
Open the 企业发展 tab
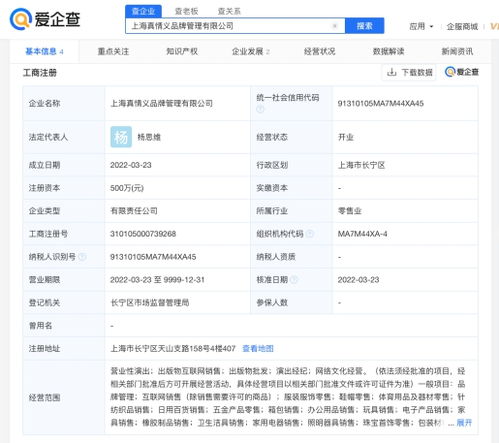pyautogui.click(x=251, y=51)
